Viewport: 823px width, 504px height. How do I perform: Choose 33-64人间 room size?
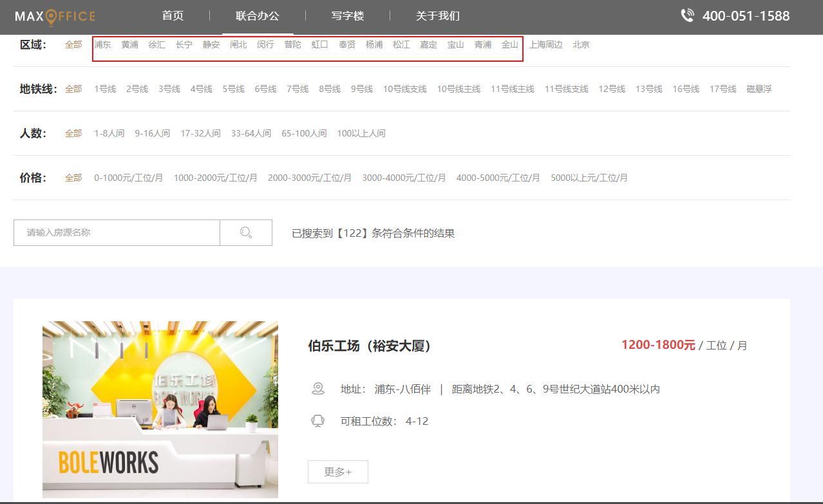[251, 133]
